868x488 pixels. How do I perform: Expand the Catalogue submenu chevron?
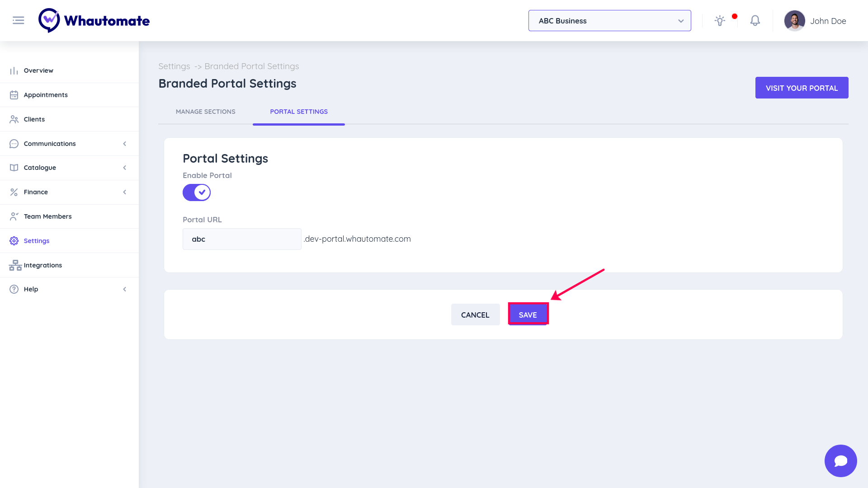point(125,168)
